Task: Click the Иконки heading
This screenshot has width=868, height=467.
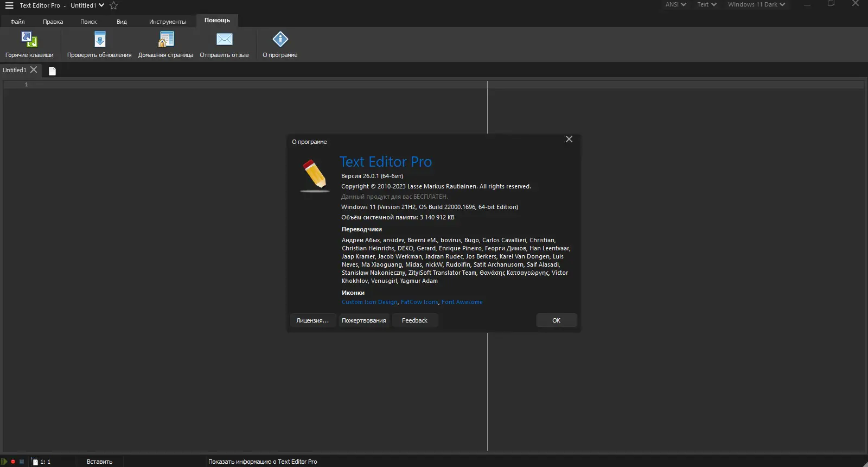Action: point(353,293)
